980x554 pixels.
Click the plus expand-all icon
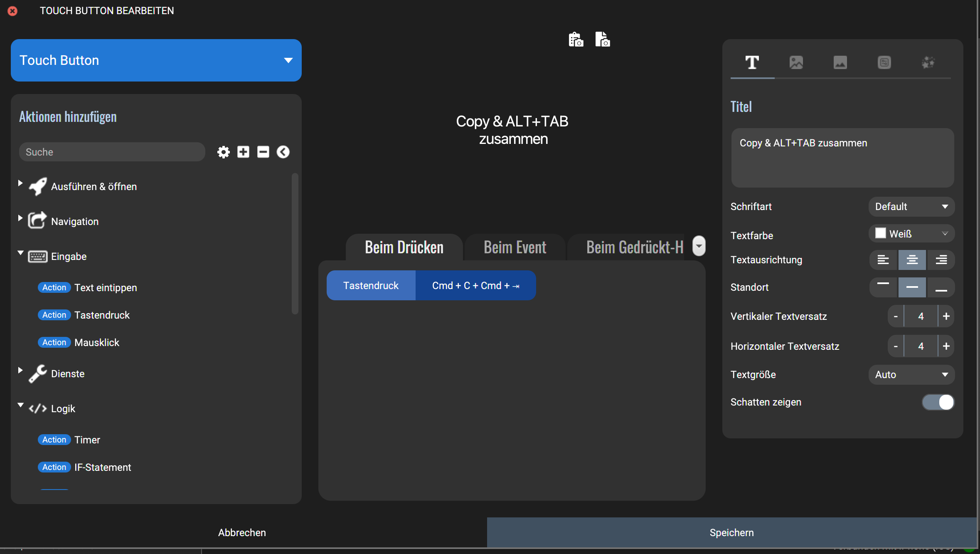243,152
